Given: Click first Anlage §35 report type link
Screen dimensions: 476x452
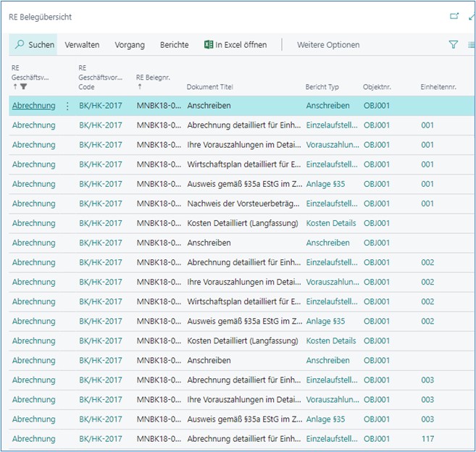Looking at the screenshot, I should tap(325, 184).
